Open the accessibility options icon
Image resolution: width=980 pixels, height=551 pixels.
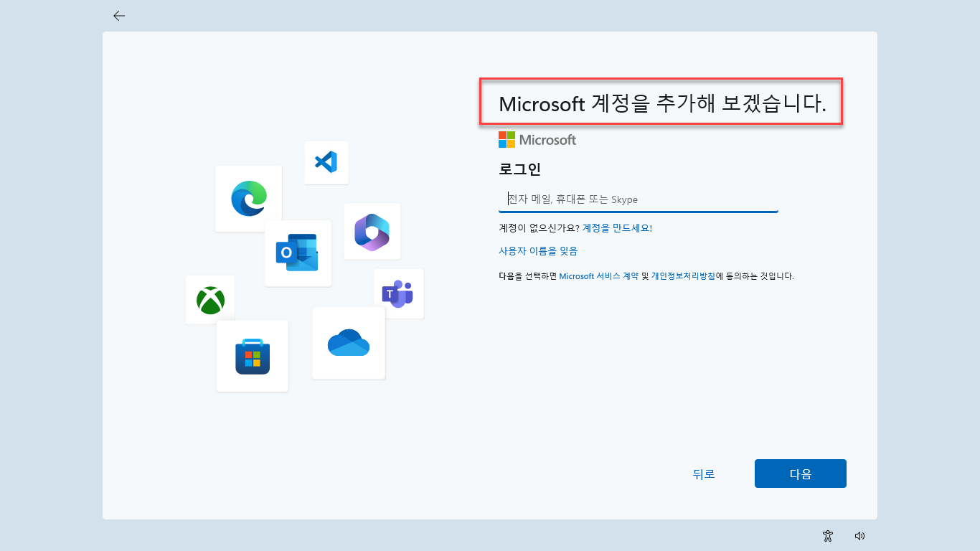(828, 535)
